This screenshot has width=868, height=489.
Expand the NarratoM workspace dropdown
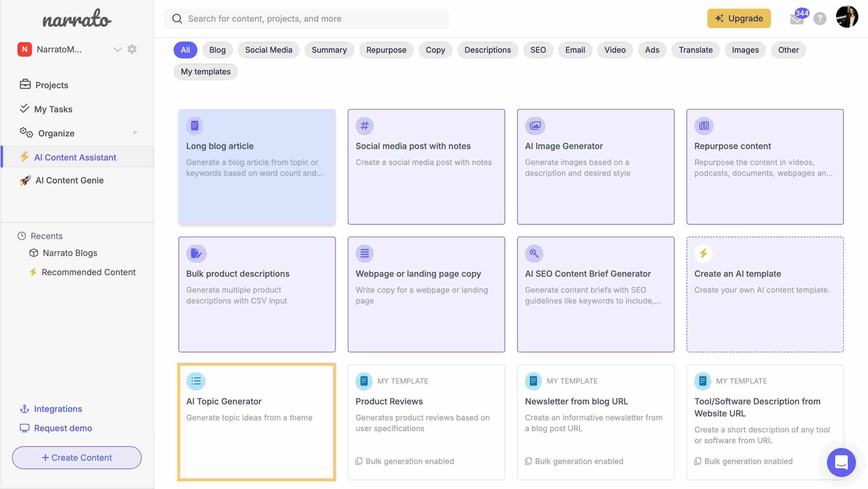coord(117,49)
